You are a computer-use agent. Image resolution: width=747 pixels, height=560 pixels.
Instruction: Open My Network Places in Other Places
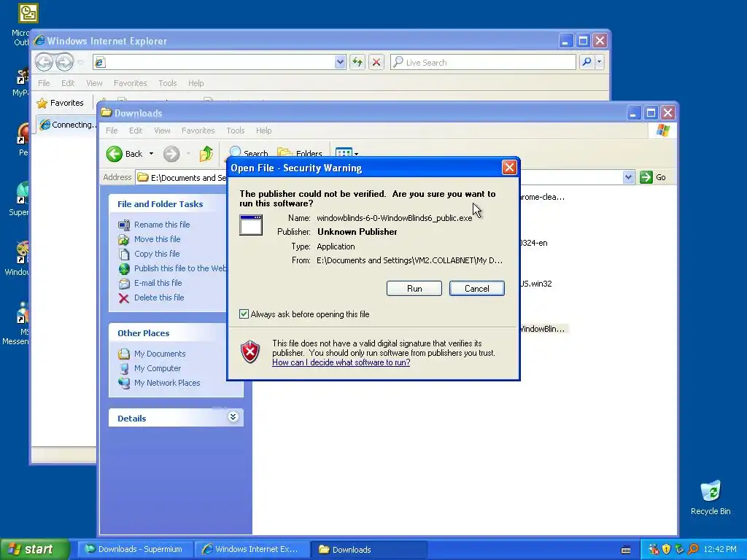point(167,383)
